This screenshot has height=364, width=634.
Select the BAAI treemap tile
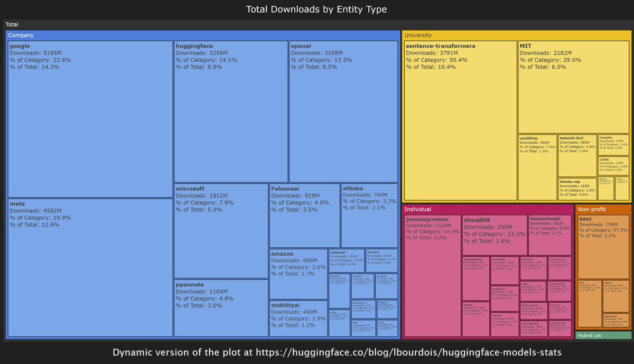(x=603, y=247)
